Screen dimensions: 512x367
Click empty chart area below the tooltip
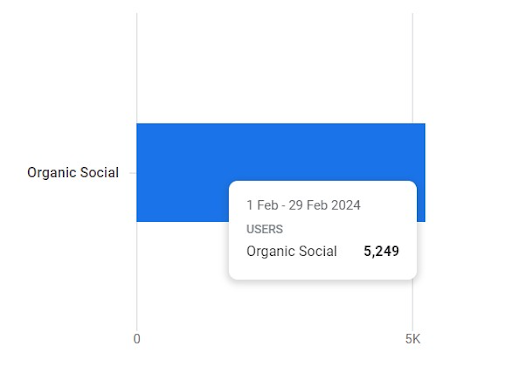(x=273, y=305)
